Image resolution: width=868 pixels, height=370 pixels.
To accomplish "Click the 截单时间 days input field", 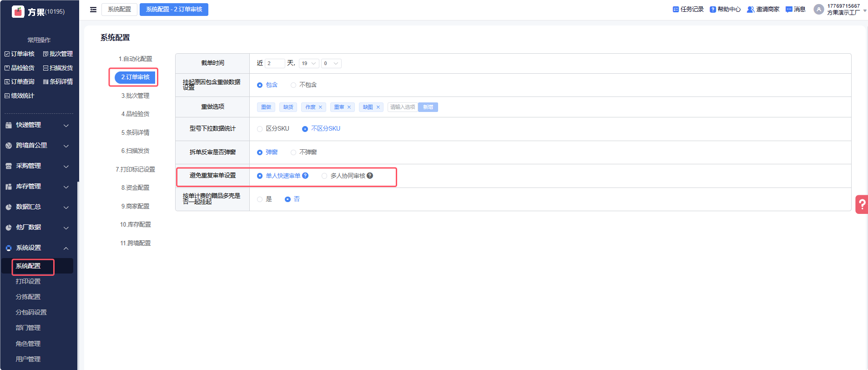I will click(x=275, y=63).
